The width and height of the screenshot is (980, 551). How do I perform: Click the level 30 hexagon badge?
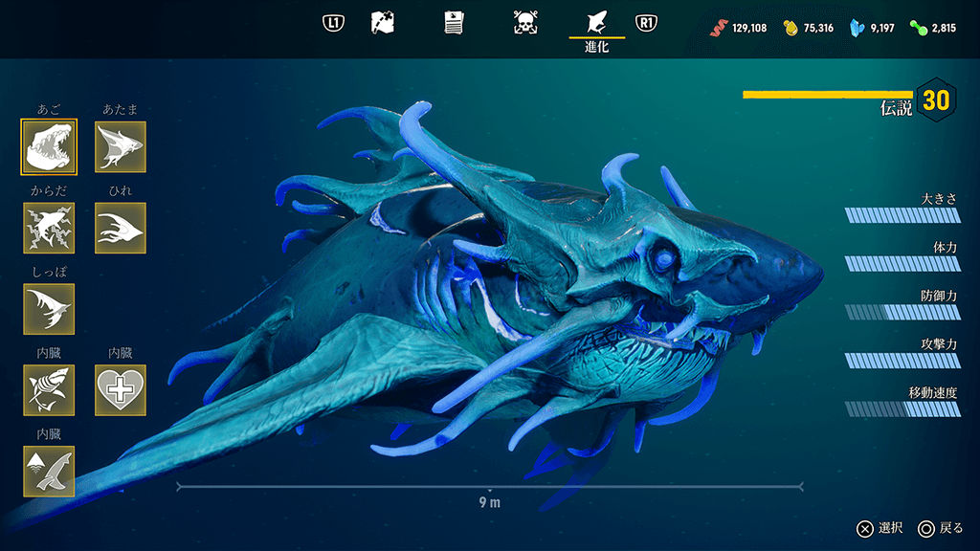[x=936, y=99]
